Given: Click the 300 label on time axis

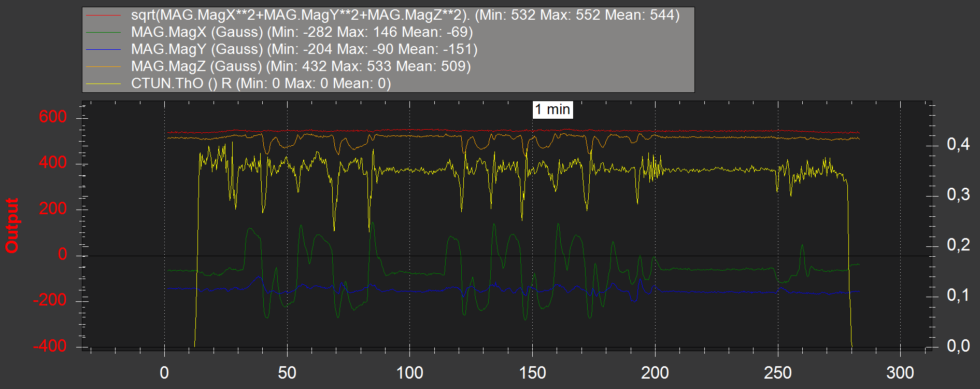Looking at the screenshot, I should (x=900, y=372).
